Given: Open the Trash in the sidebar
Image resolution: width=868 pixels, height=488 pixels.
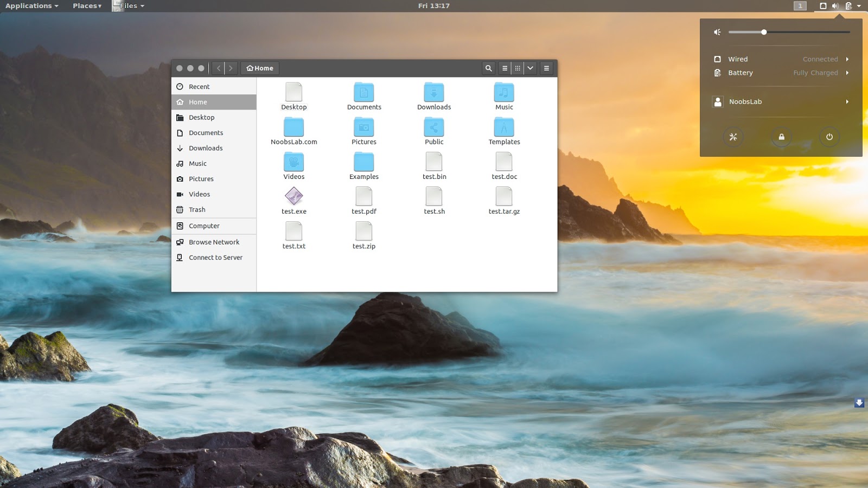Looking at the screenshot, I should [197, 210].
